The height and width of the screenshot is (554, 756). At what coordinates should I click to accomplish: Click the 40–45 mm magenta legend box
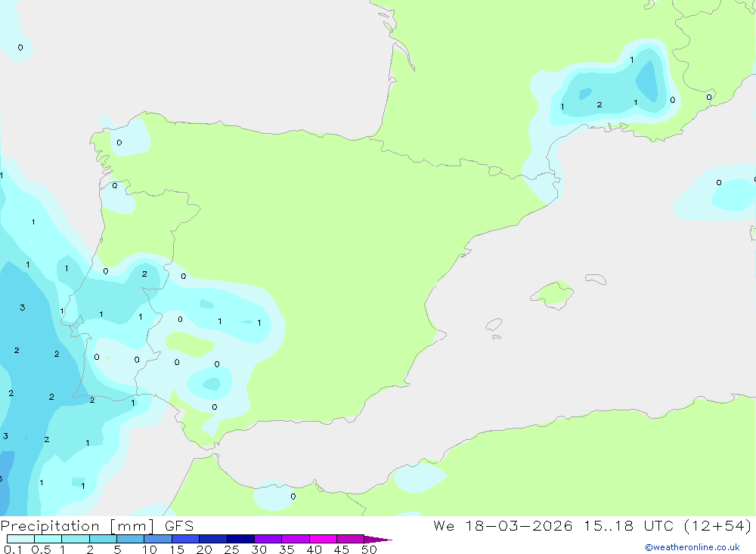323,539
